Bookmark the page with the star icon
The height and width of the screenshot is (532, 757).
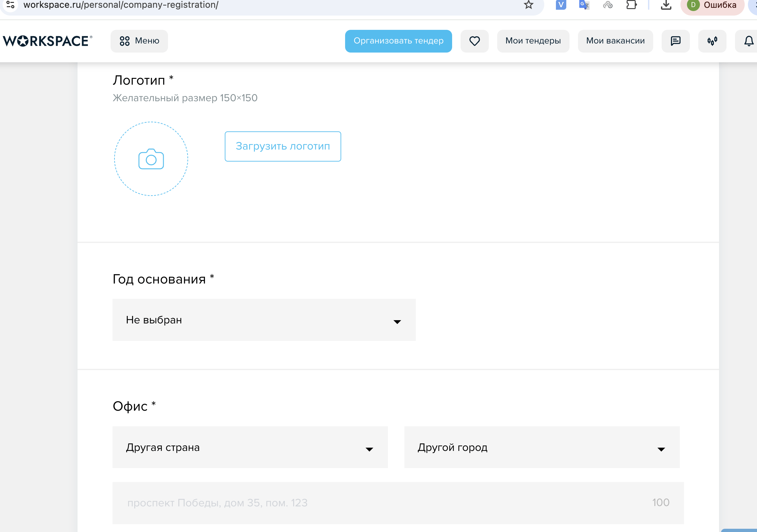tap(528, 5)
